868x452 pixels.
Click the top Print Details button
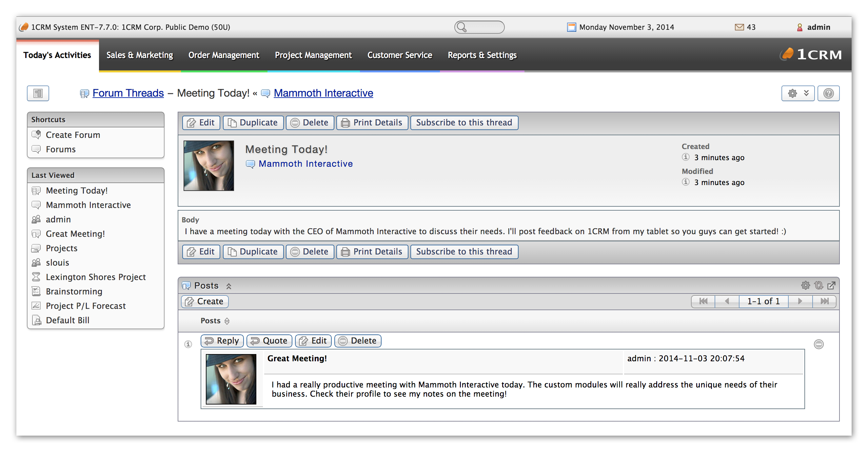pyautogui.click(x=372, y=122)
